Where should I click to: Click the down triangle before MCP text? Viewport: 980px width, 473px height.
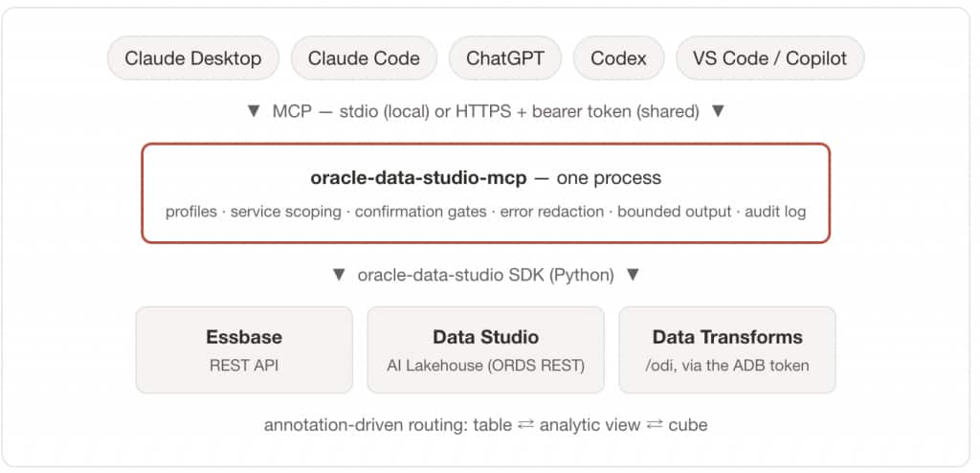click(x=253, y=111)
